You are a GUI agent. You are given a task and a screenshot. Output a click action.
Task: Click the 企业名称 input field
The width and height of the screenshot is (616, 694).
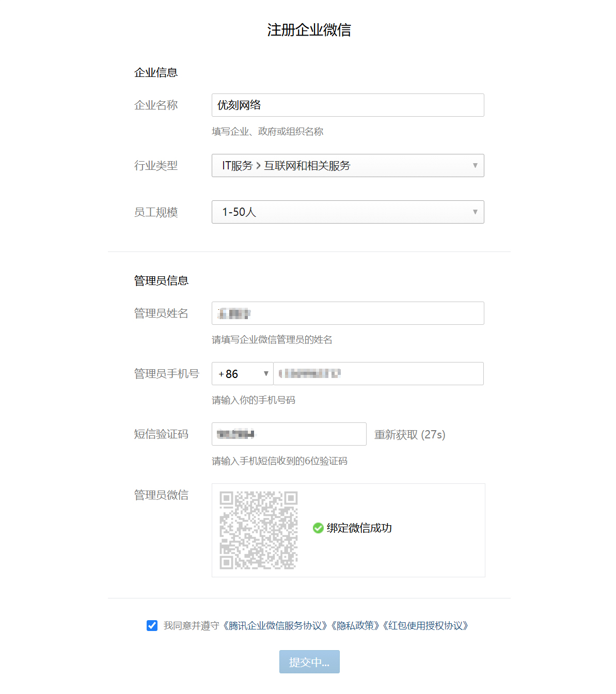coord(348,105)
